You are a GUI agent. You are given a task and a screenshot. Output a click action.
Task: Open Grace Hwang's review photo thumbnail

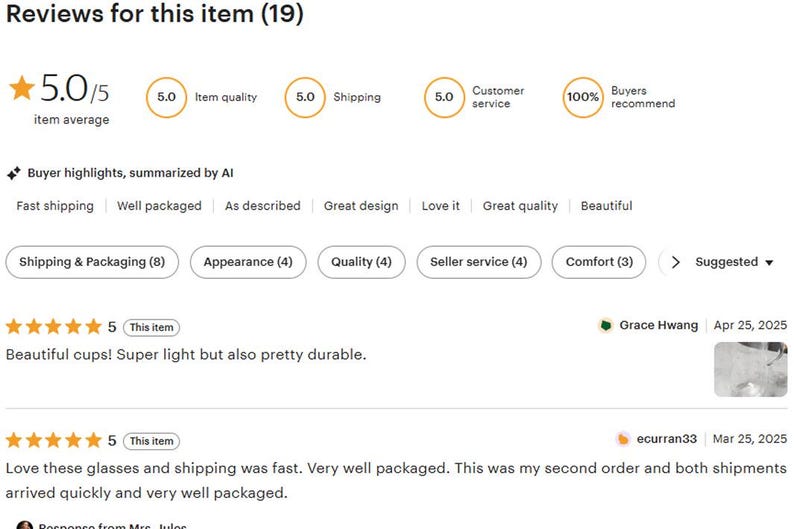(750, 369)
